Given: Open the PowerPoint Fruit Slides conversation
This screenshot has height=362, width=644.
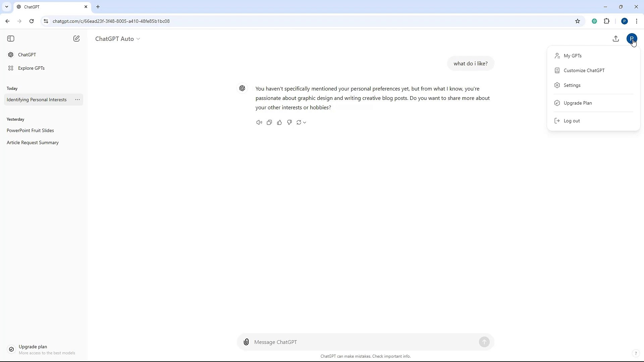Looking at the screenshot, I should click(31, 130).
